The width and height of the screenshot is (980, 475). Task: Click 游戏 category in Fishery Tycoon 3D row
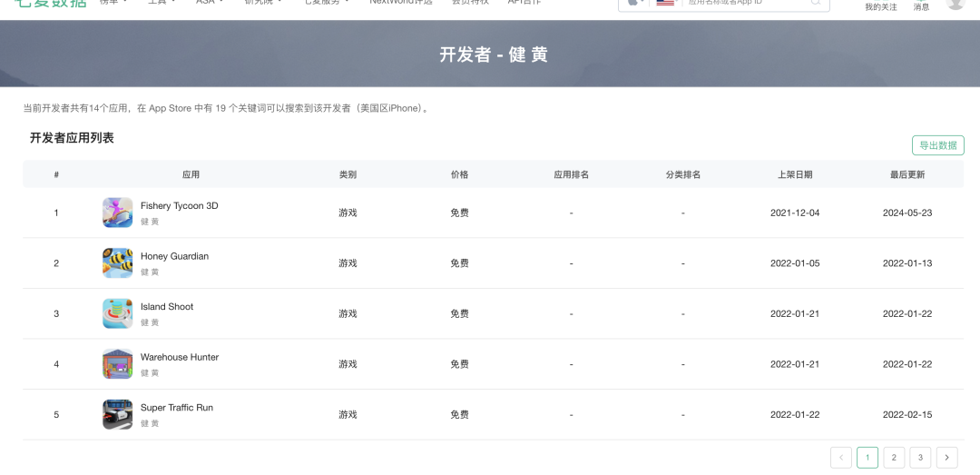pyautogui.click(x=348, y=213)
